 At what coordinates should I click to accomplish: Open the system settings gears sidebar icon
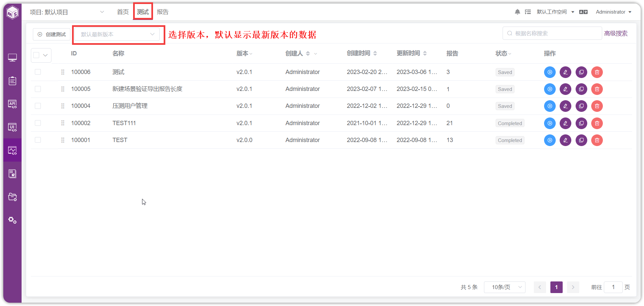click(x=12, y=220)
